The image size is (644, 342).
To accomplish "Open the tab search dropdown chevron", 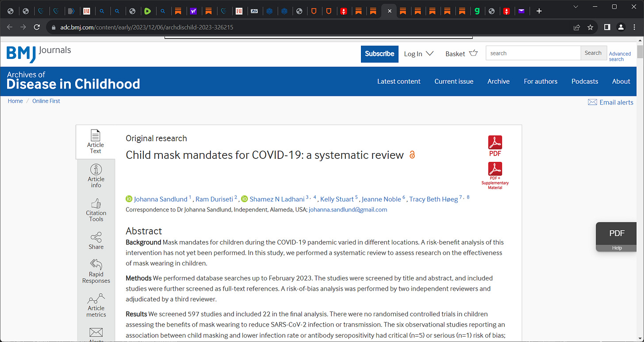I will click(575, 7).
